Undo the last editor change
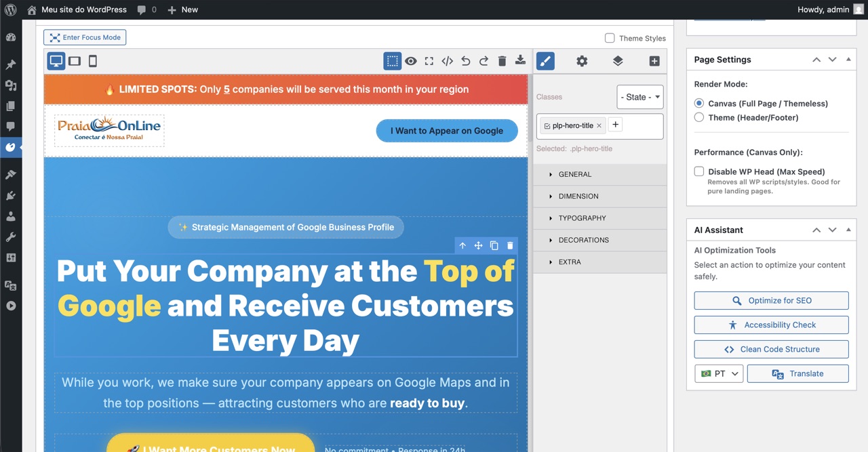868x452 pixels. (466, 61)
